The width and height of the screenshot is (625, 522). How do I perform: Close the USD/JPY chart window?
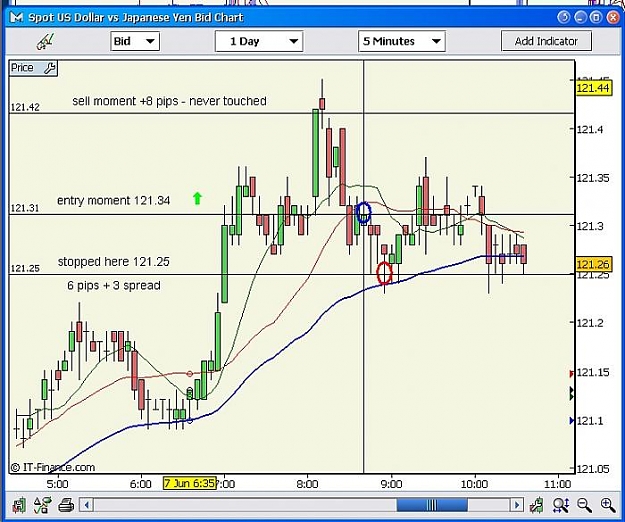[613, 17]
